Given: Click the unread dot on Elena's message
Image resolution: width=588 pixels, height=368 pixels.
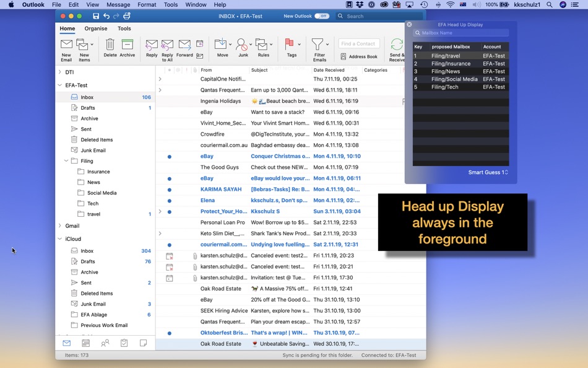Looking at the screenshot, I should pos(168,201).
